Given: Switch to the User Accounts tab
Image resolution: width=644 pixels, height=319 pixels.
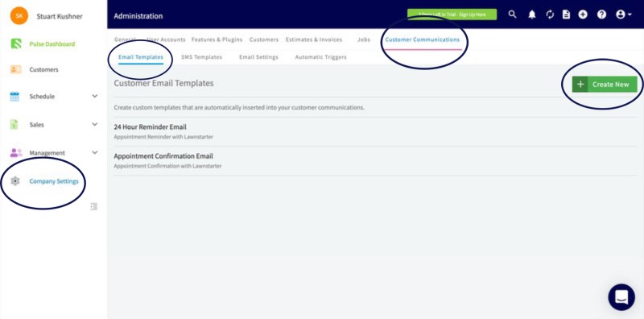Looking at the screenshot, I should 166,40.
